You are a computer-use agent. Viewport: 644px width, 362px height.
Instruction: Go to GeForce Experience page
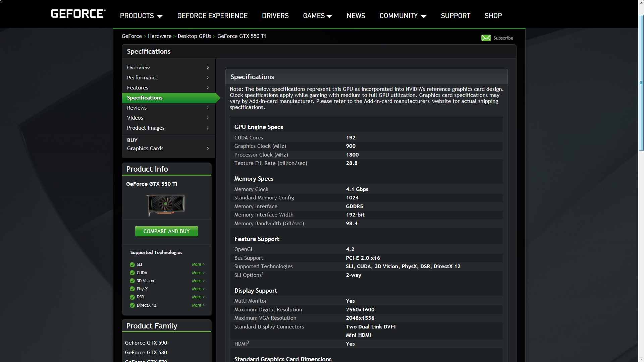coord(212,16)
